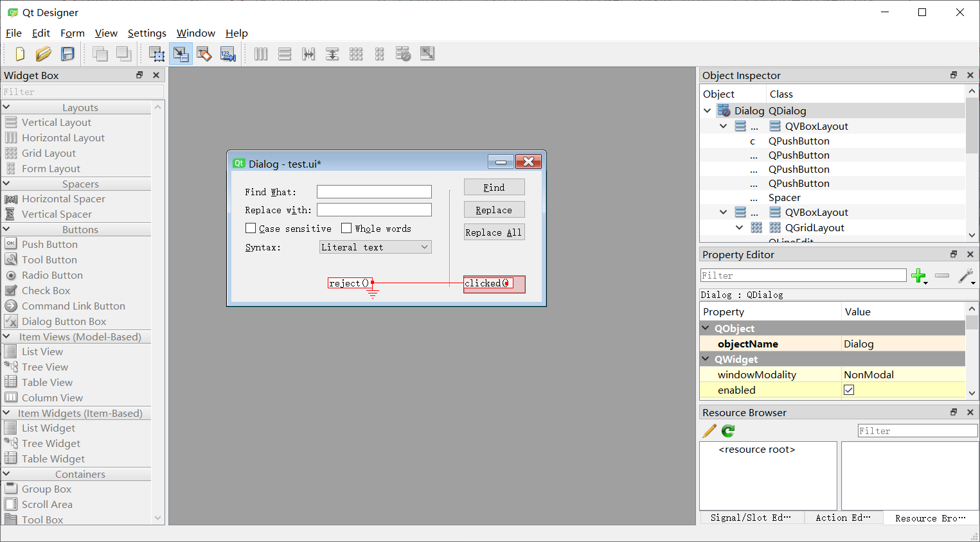Switch to the Signal/Slot Editor tab
This screenshot has height=542, width=980.
(751, 518)
